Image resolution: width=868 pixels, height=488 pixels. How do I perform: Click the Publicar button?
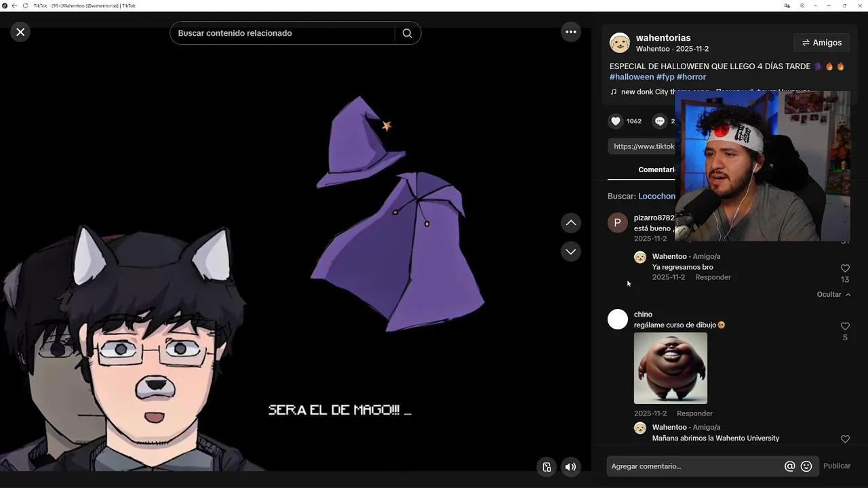(837, 466)
